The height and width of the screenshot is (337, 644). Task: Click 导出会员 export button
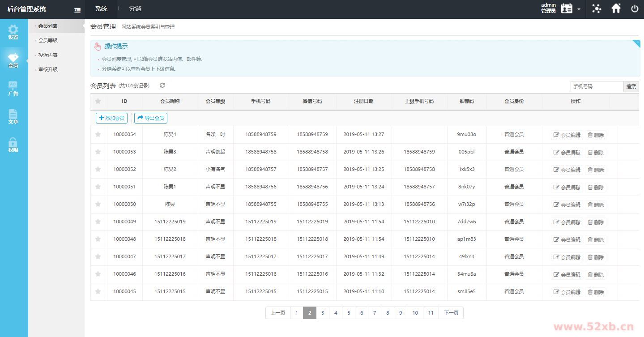click(151, 118)
